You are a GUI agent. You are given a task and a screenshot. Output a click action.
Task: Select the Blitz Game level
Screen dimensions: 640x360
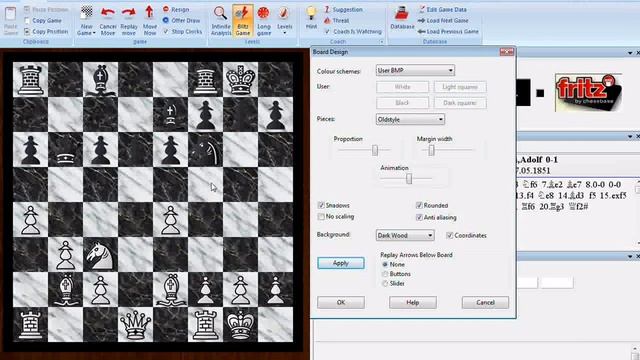(x=243, y=20)
